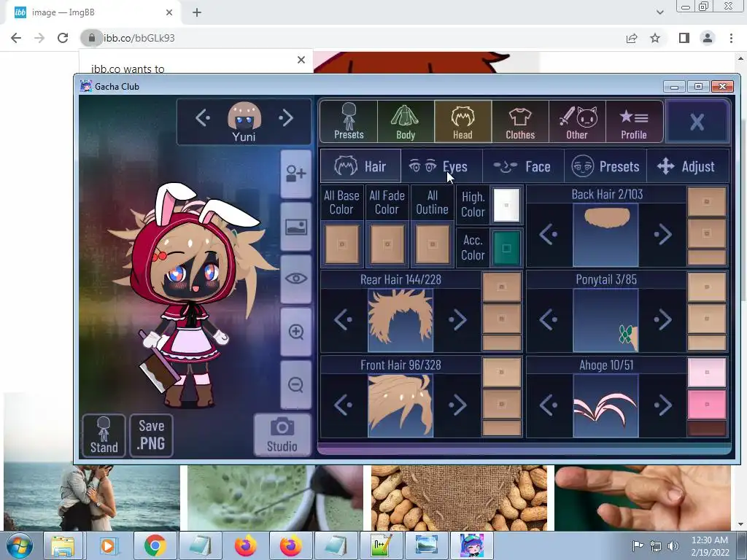Open Gacha Club from the taskbar

click(472, 545)
